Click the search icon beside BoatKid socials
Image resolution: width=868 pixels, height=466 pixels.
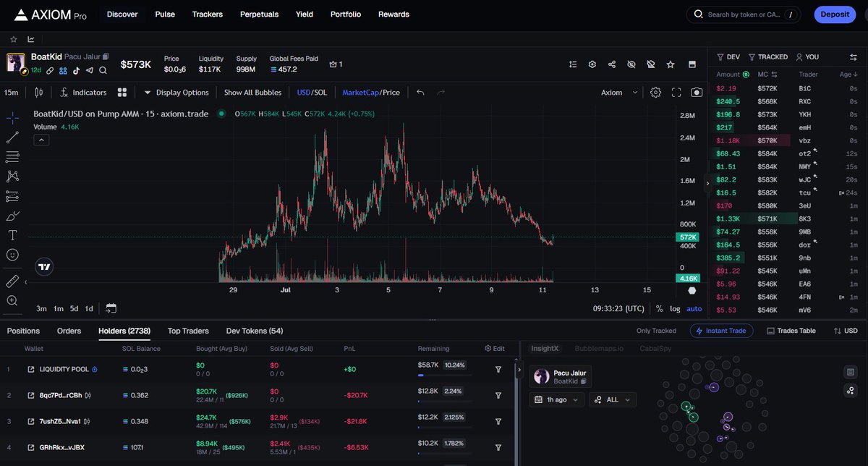pyautogui.click(x=103, y=70)
